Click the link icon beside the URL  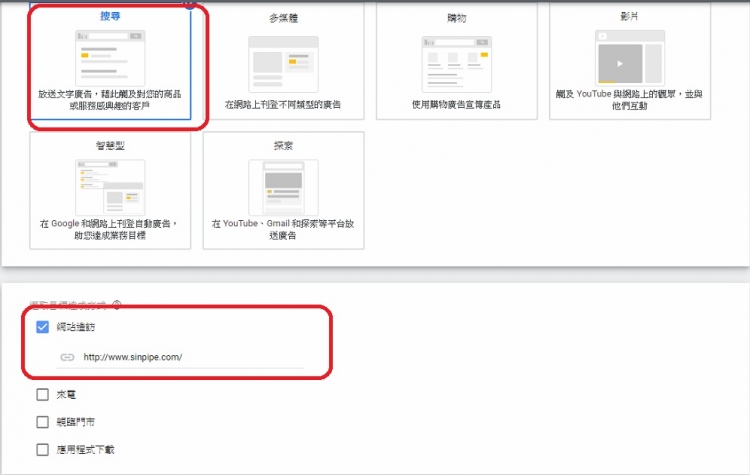pyautogui.click(x=67, y=357)
